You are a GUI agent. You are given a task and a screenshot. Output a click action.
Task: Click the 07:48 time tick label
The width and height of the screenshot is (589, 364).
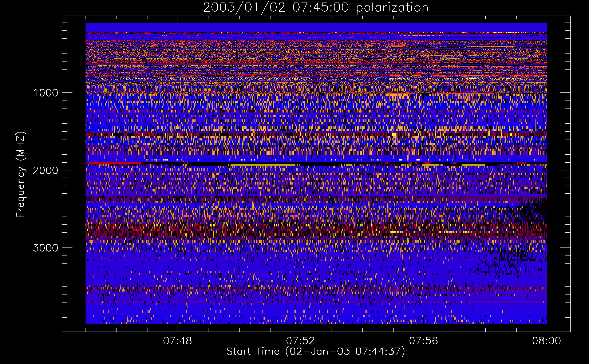[178, 341]
